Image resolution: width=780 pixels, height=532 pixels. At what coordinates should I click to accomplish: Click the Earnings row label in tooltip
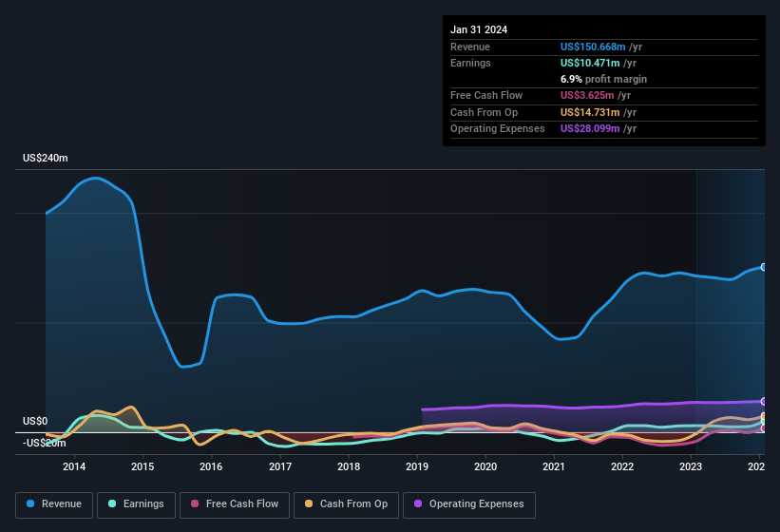[x=470, y=63]
